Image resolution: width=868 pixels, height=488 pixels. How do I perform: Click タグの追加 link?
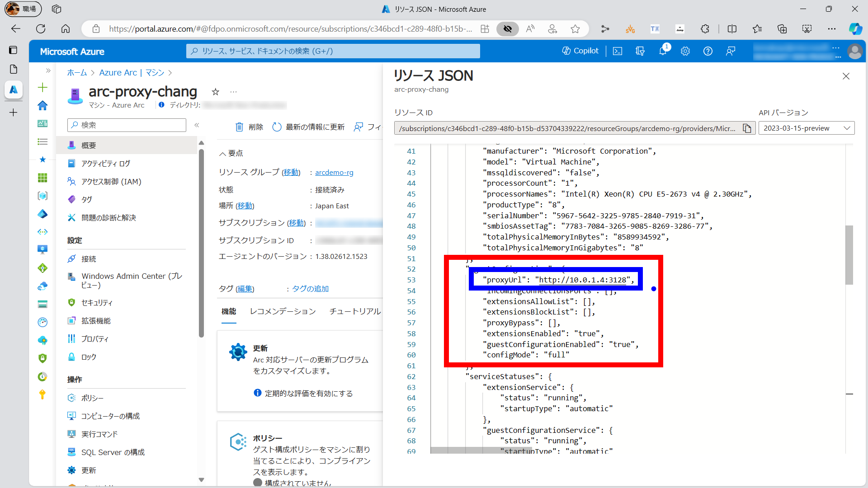[310, 289]
